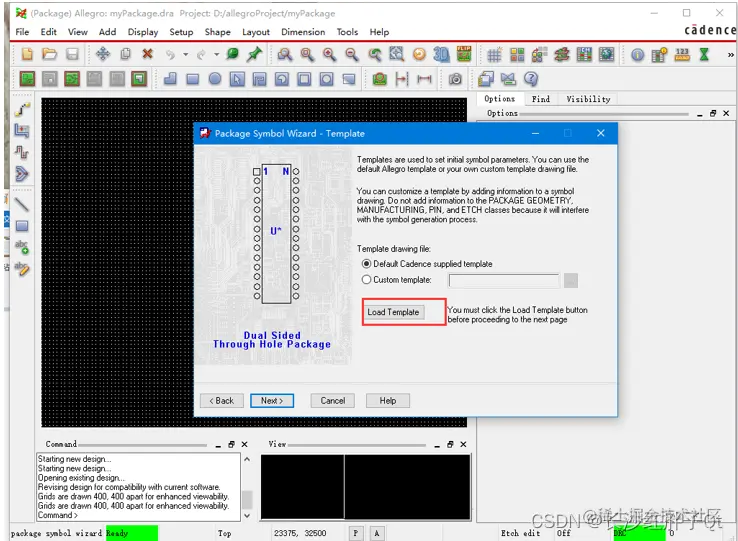This screenshot has height=541, width=738.
Task: Open the Edit menu
Action: click(x=48, y=32)
